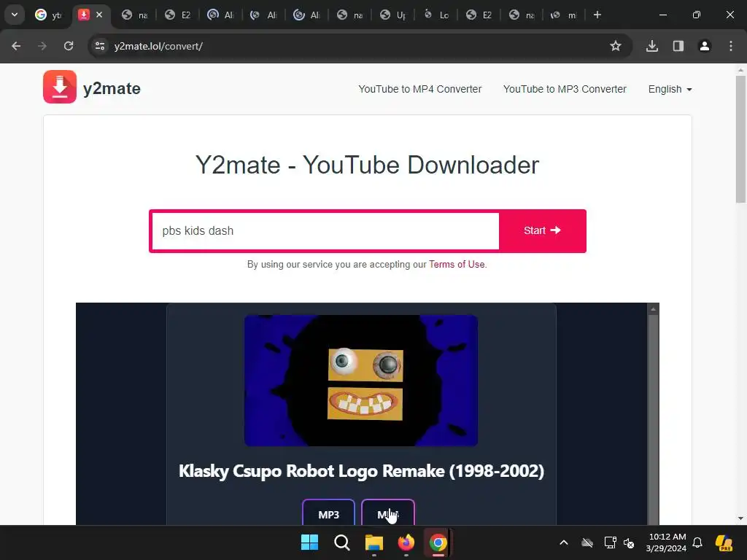Select the MP4 format button under cursor

point(388,513)
